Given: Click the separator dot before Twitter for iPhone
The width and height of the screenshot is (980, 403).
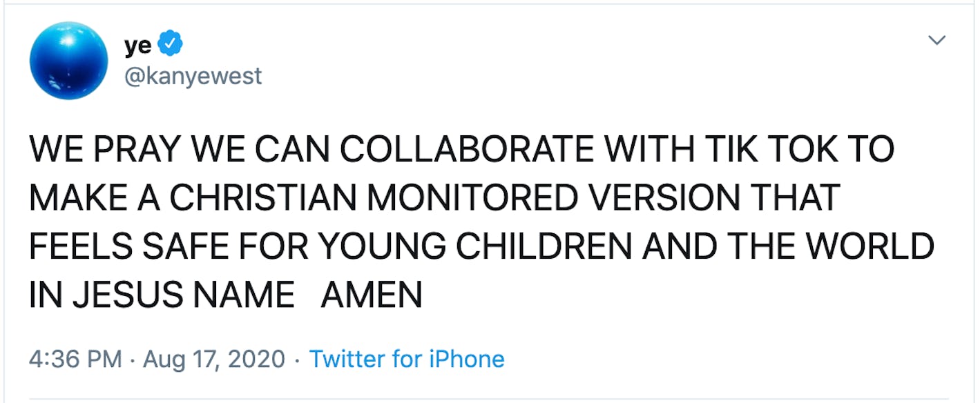Looking at the screenshot, I should tap(298, 359).
